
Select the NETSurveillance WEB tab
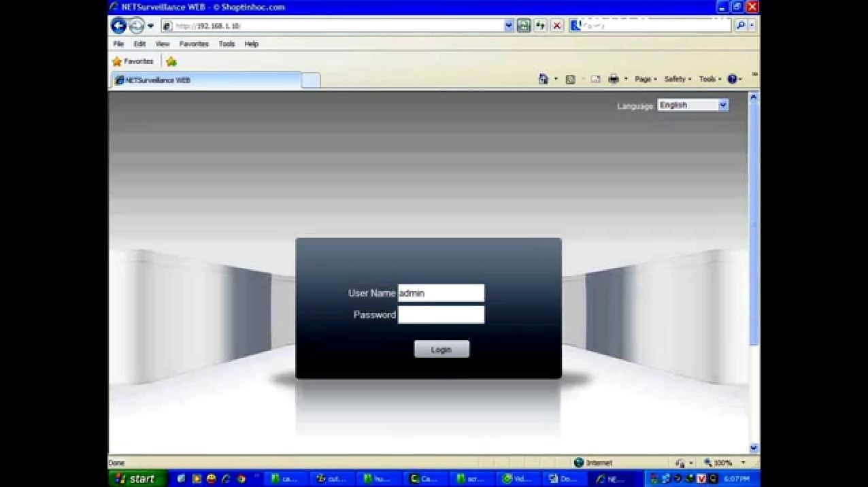click(205, 80)
